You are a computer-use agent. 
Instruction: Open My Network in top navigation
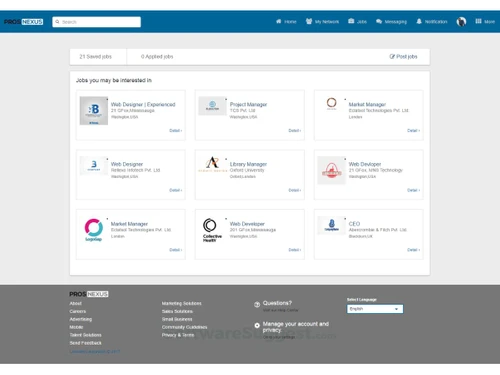pos(322,22)
